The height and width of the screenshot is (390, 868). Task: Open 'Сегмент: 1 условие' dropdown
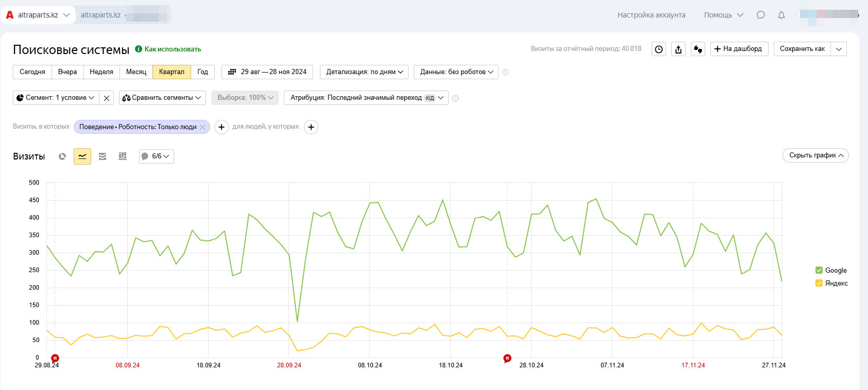click(x=56, y=98)
